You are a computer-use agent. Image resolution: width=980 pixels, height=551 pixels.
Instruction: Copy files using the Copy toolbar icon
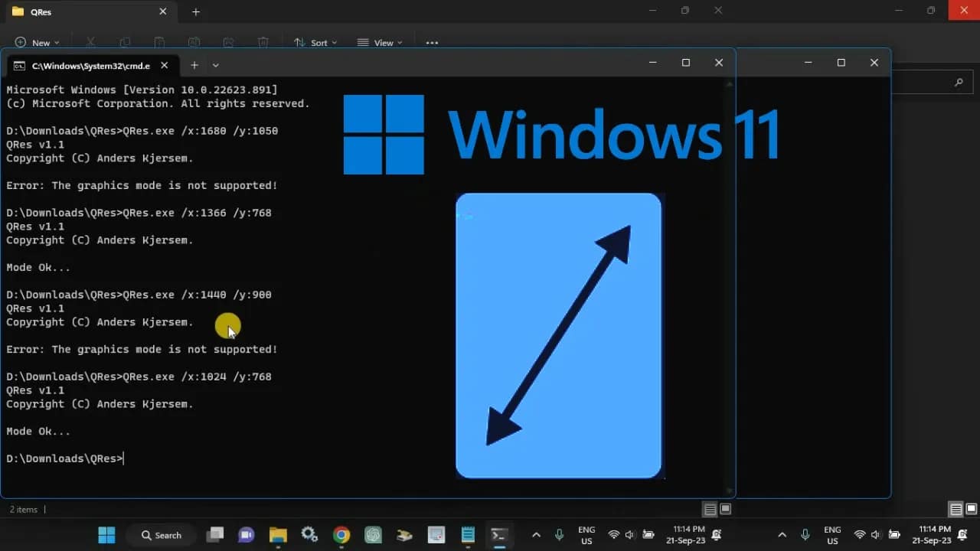pyautogui.click(x=125, y=42)
